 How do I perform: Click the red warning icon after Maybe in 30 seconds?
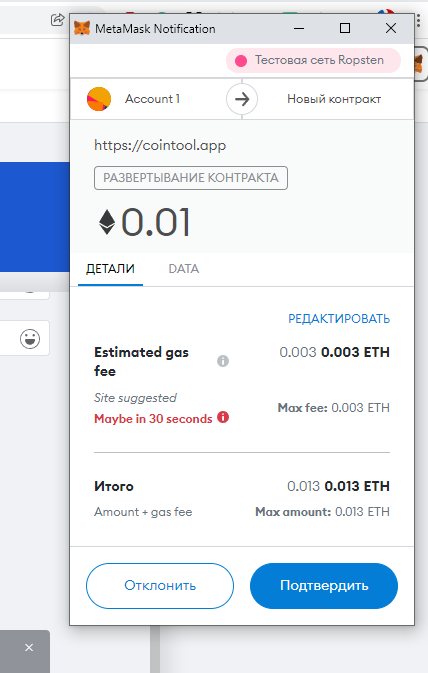(223, 417)
